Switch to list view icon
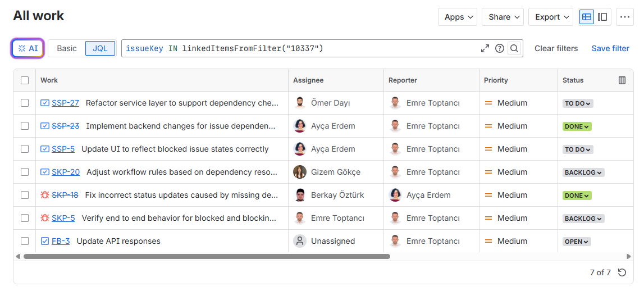The width and height of the screenshot is (644, 291). pyautogui.click(x=587, y=17)
